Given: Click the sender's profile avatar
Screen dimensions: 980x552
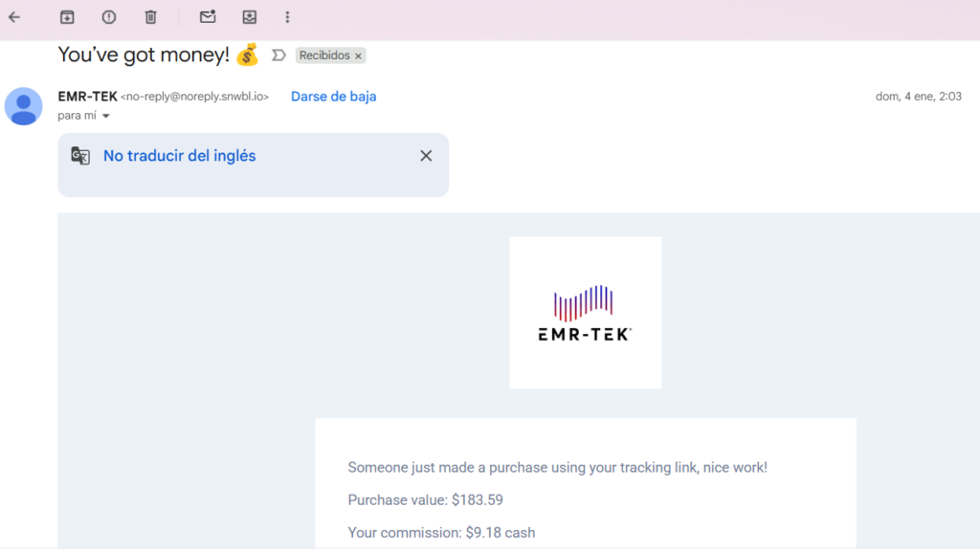Looking at the screenshot, I should coord(24,106).
